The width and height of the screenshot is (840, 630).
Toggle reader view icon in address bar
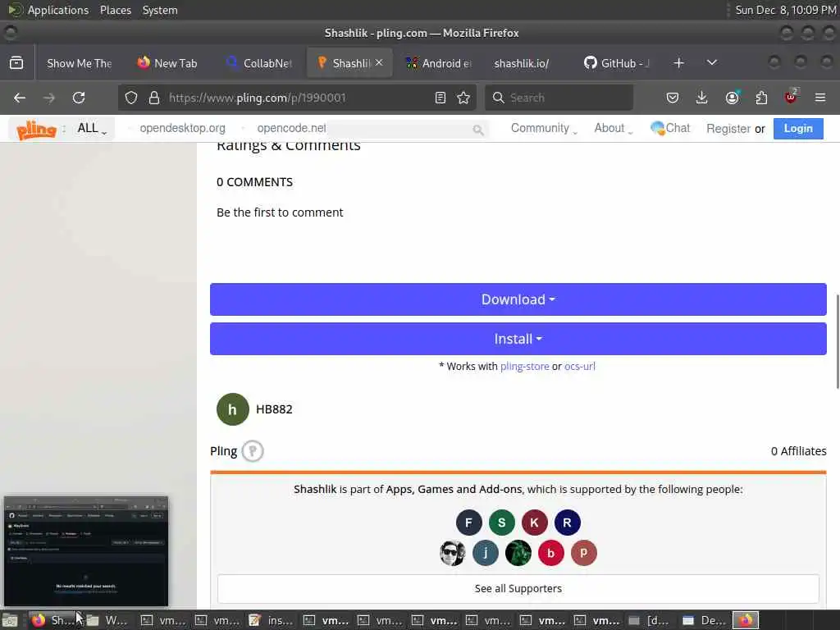(x=441, y=98)
